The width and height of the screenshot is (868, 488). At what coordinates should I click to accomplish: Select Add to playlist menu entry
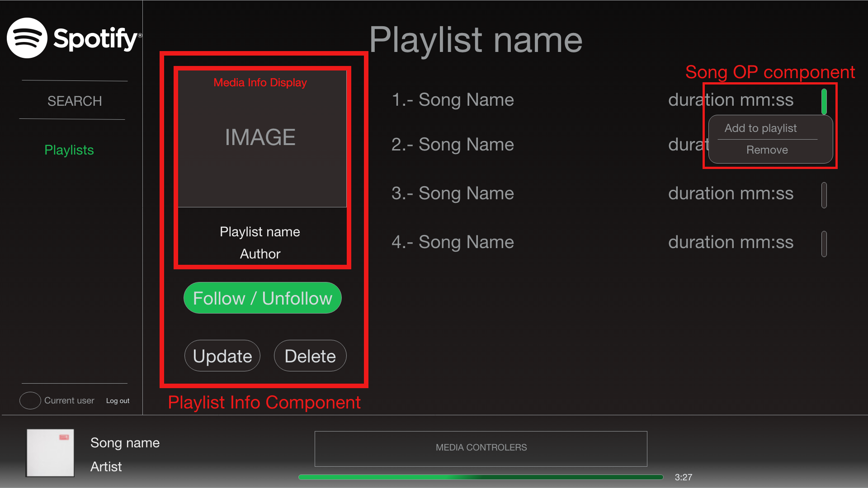(x=760, y=128)
